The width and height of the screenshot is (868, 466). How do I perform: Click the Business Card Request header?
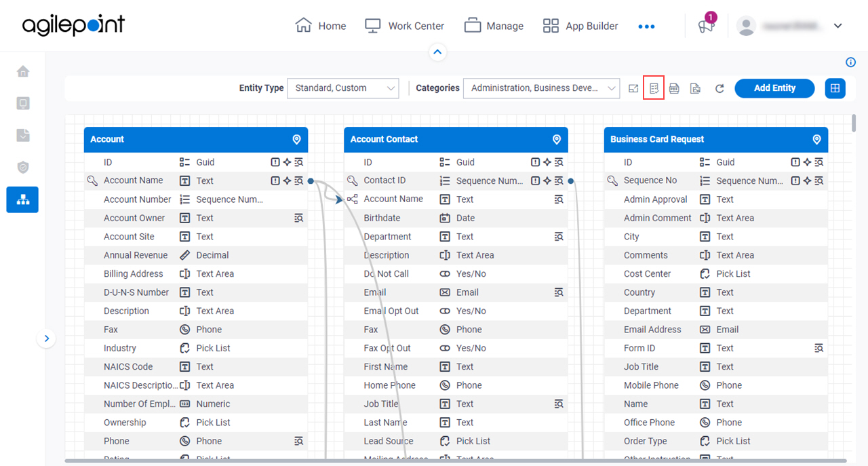[x=716, y=139]
